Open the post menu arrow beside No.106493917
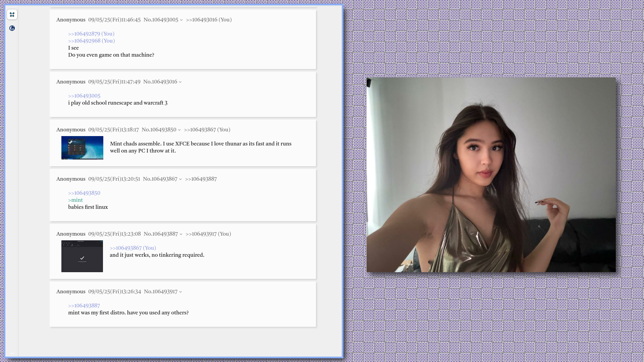The width and height of the screenshot is (644, 362). point(180,292)
